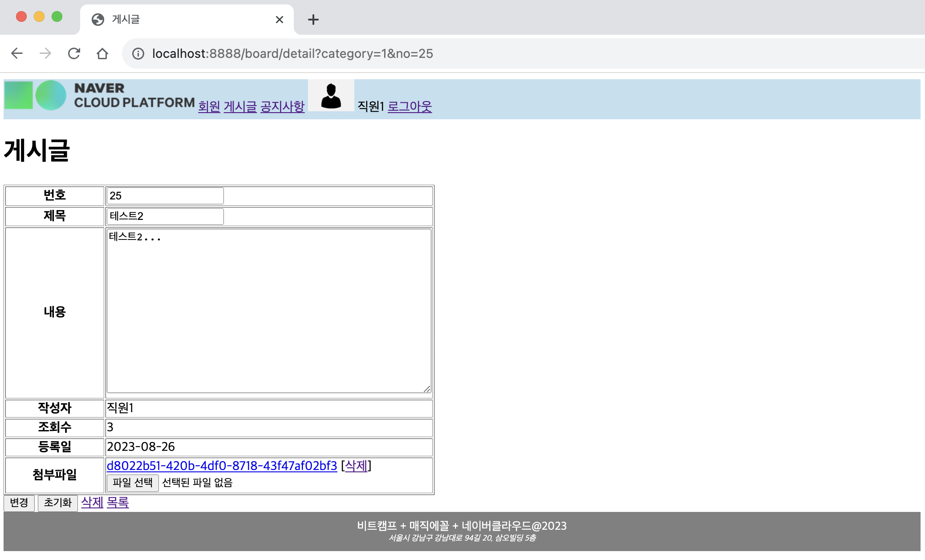Click the 제목 input field containing 테스트2

pos(165,216)
